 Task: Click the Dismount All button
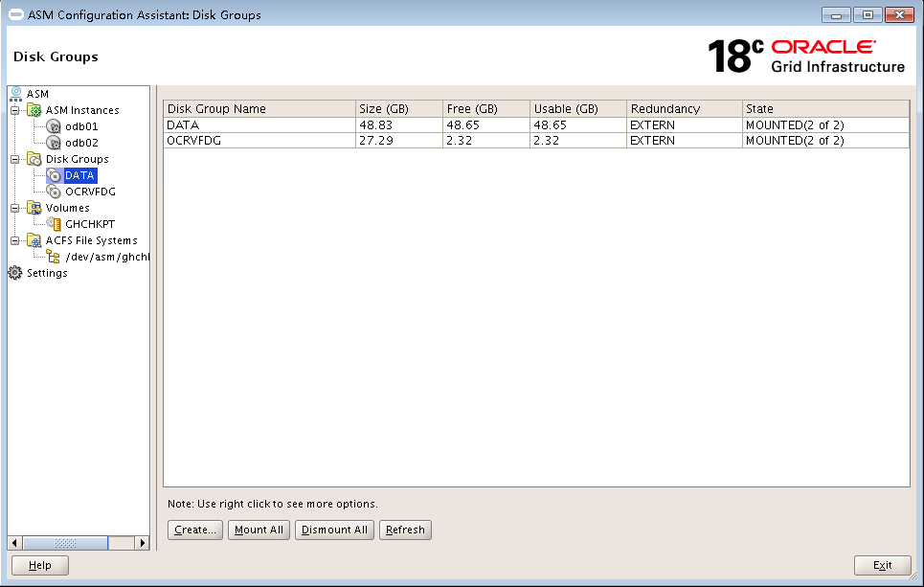pos(333,530)
